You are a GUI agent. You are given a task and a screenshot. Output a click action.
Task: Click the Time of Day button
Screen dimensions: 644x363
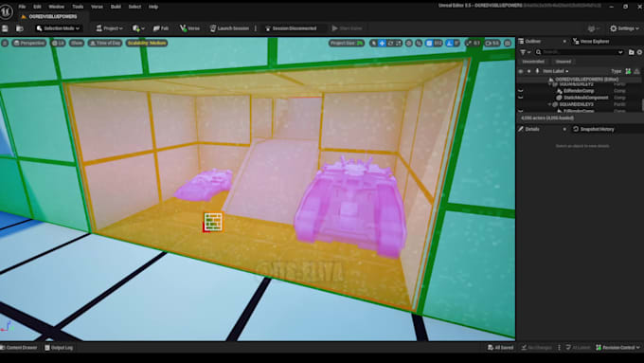click(105, 43)
